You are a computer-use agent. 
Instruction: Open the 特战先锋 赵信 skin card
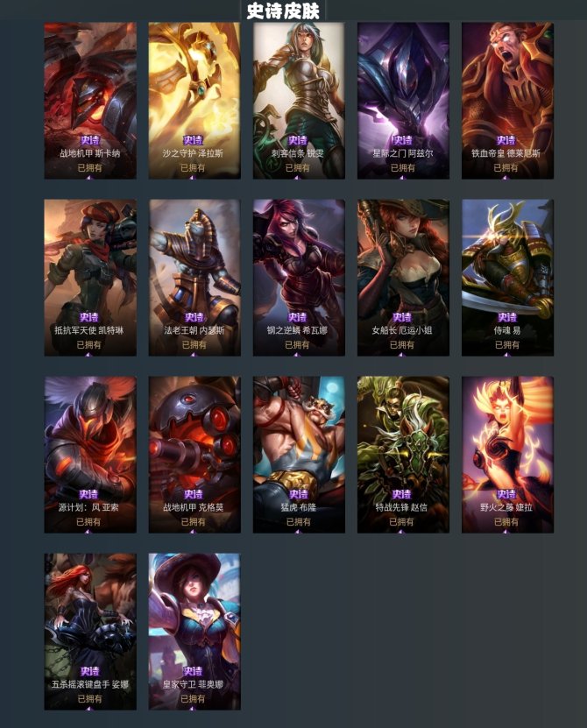coord(403,455)
